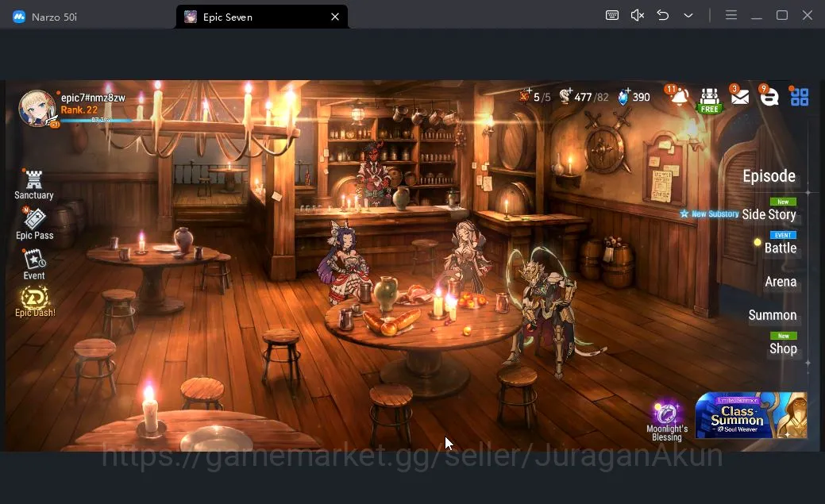Image resolution: width=825 pixels, height=504 pixels.
Task: Click the player name epic7#nmz8zw
Action: pyautogui.click(x=93, y=98)
